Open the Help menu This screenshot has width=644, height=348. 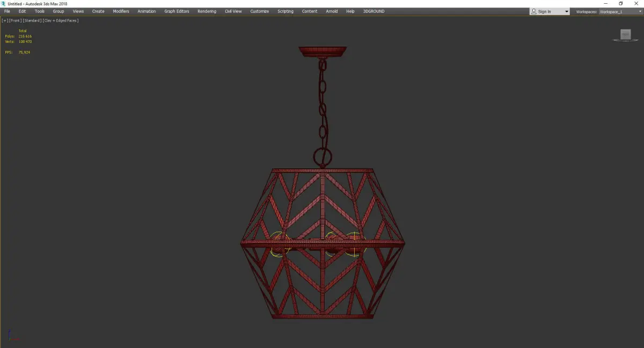pos(350,11)
